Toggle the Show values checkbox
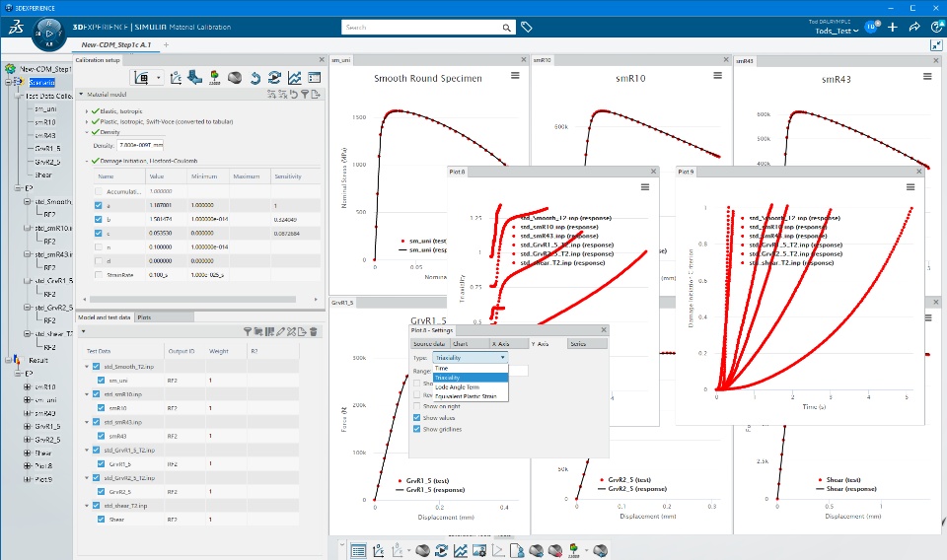The width and height of the screenshot is (947, 560). pos(416,418)
